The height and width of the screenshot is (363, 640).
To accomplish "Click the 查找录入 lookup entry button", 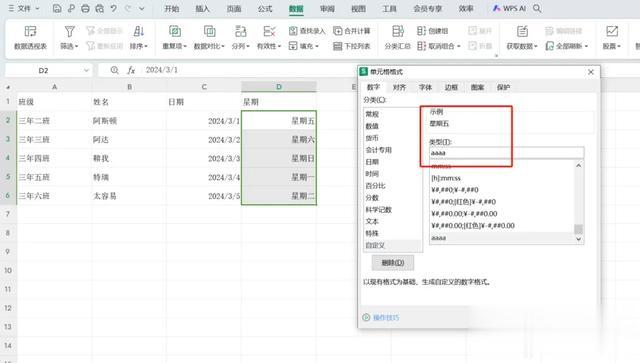I will (307, 31).
